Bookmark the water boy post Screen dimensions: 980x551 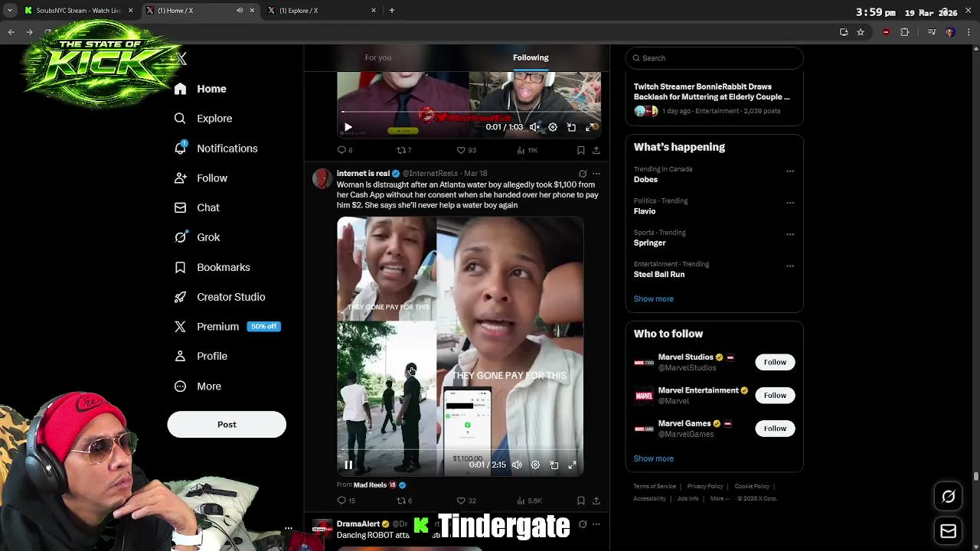pyautogui.click(x=581, y=500)
